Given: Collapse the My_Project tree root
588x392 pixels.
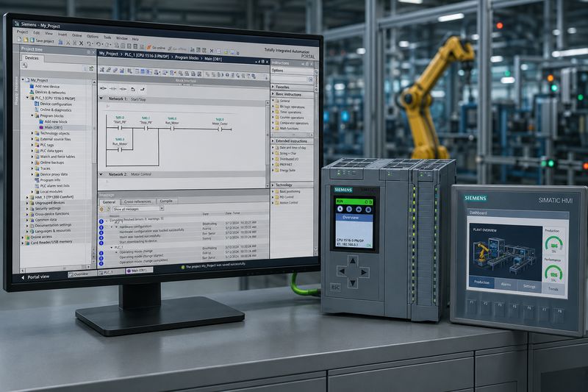Looking at the screenshot, I should (x=23, y=79).
